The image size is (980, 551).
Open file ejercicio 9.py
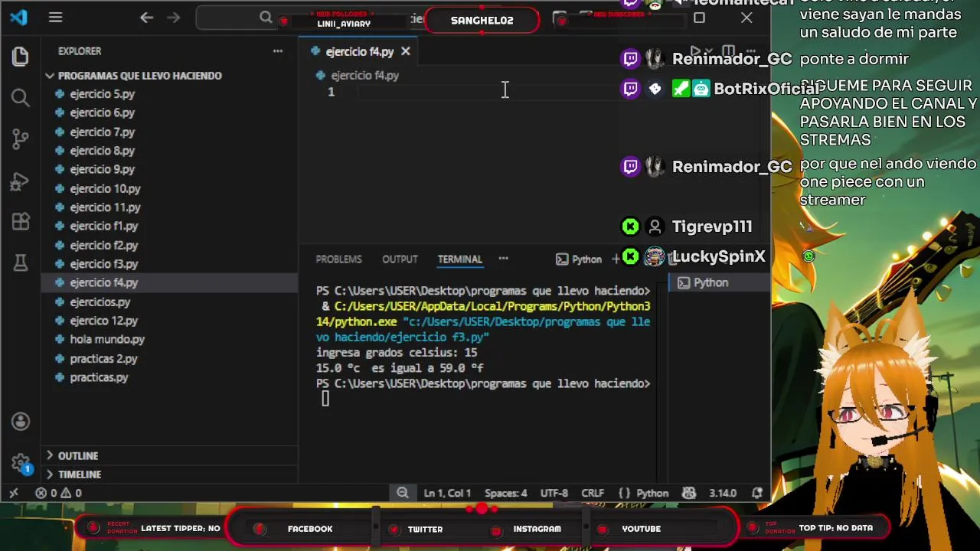(102, 169)
